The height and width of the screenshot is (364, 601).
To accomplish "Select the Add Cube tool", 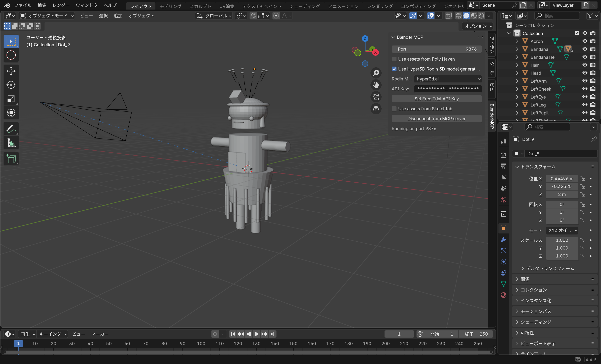I will point(11,159).
